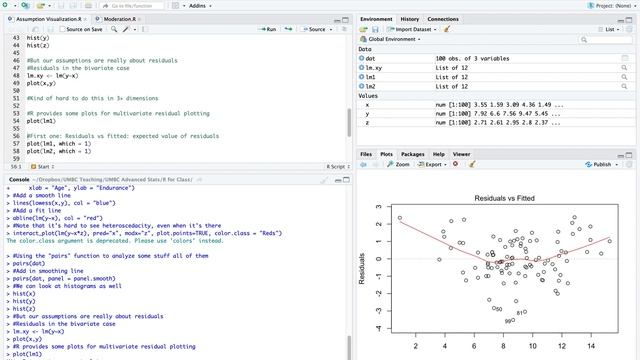Click the clear all plots broom icon

coord(472,164)
